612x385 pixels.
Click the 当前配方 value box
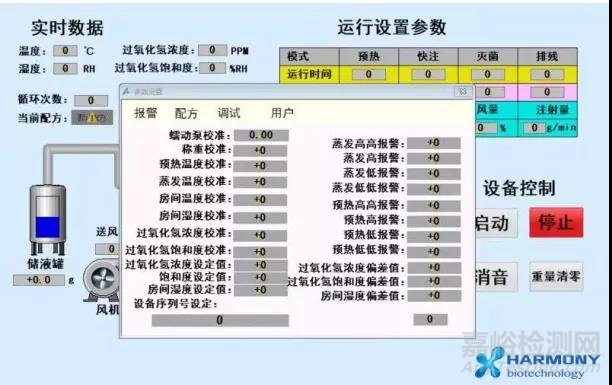click(x=92, y=118)
